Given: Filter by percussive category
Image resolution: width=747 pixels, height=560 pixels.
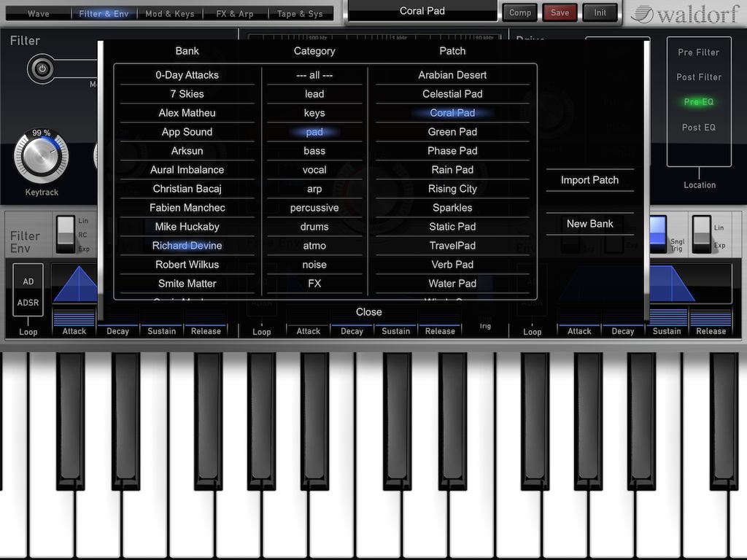Looking at the screenshot, I should pyautogui.click(x=314, y=208).
